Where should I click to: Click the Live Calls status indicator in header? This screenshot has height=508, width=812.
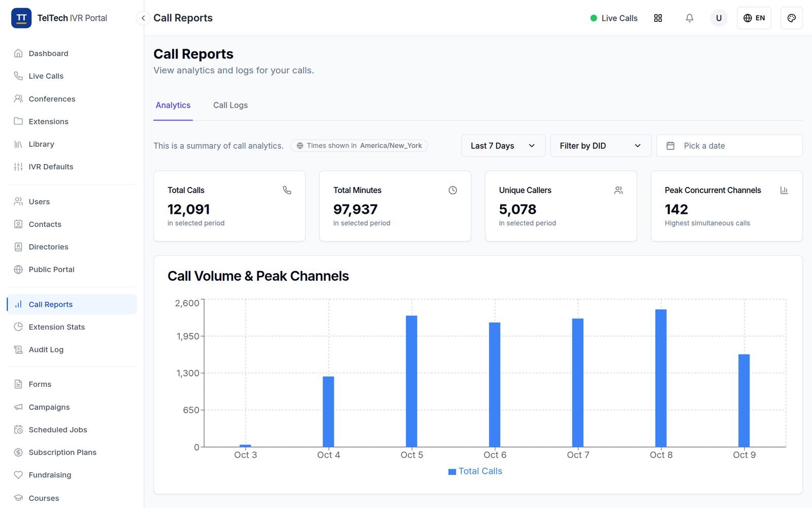tap(614, 18)
